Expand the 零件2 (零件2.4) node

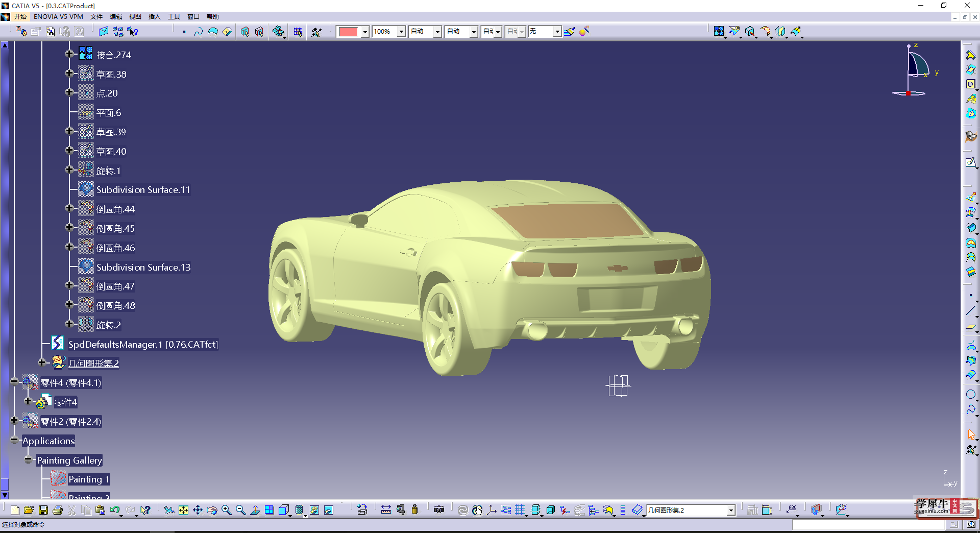point(14,421)
